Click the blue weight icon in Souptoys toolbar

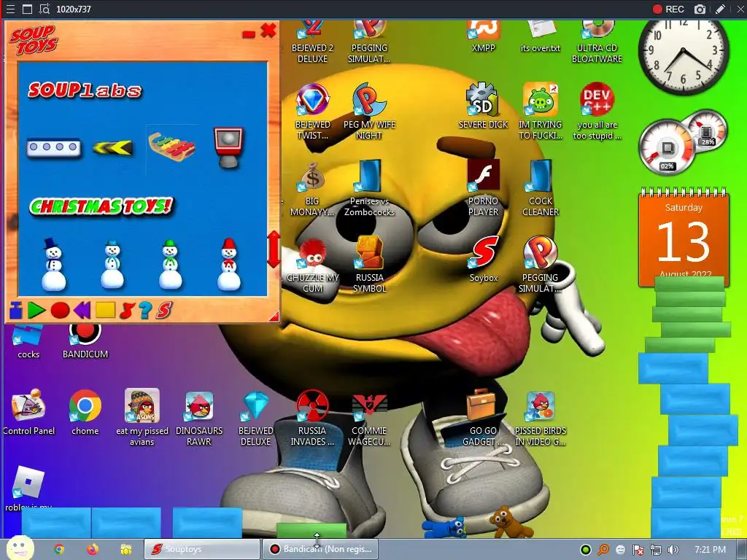pos(16,311)
